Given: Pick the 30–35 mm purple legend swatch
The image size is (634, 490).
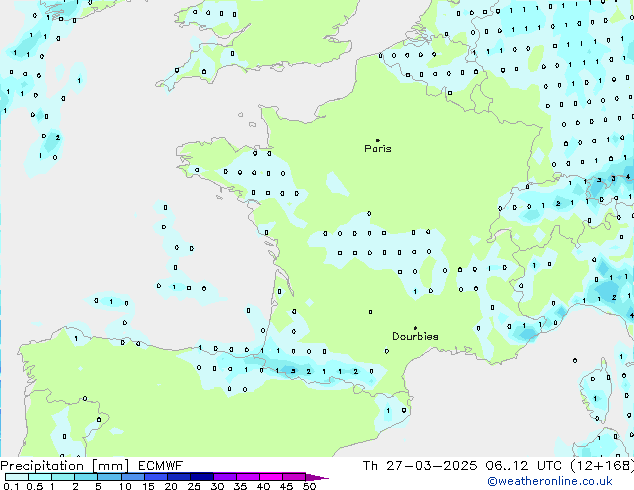Looking at the screenshot, I should (225, 477).
